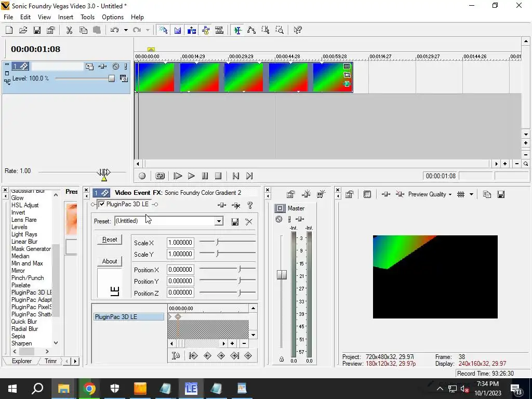Open Chrome from the Windows taskbar
Viewport: 532px width, 399px height.
tap(89, 389)
